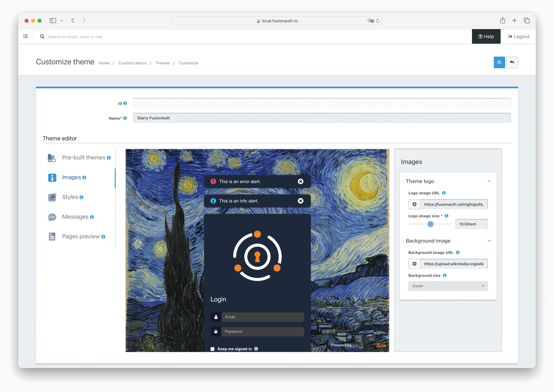This screenshot has height=392, width=554.
Task: Click the back arrow button
Action: [x=512, y=63]
